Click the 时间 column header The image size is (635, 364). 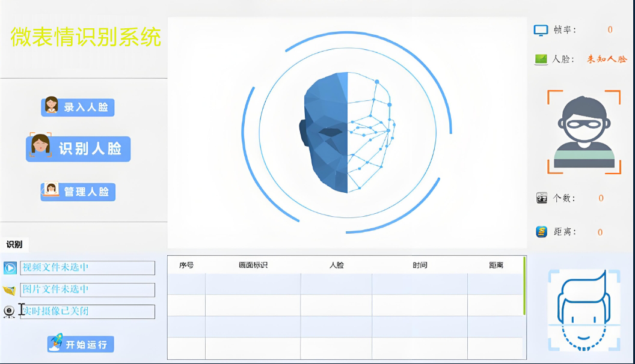pyautogui.click(x=420, y=265)
